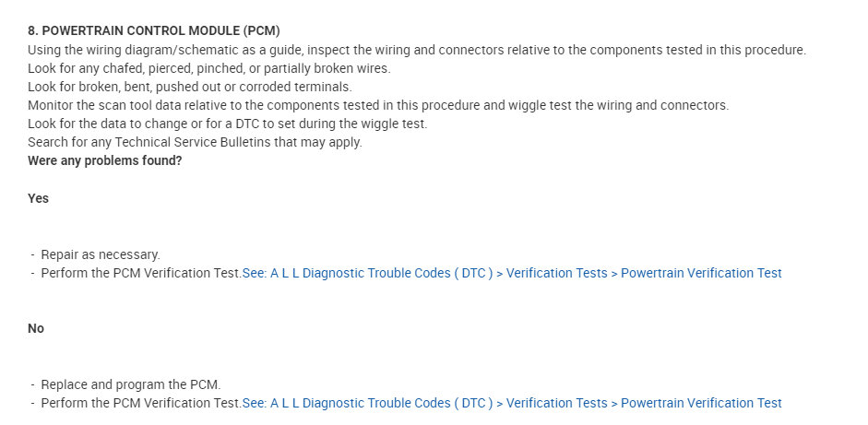The height and width of the screenshot is (425, 868).
Task: Click the Technical Service Bulletins search line
Action: click(195, 142)
